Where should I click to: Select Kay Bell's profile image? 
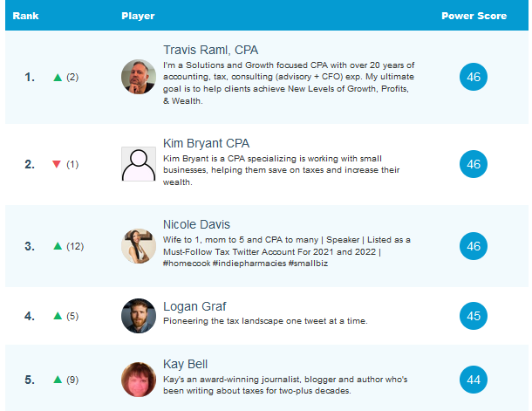[x=139, y=379]
